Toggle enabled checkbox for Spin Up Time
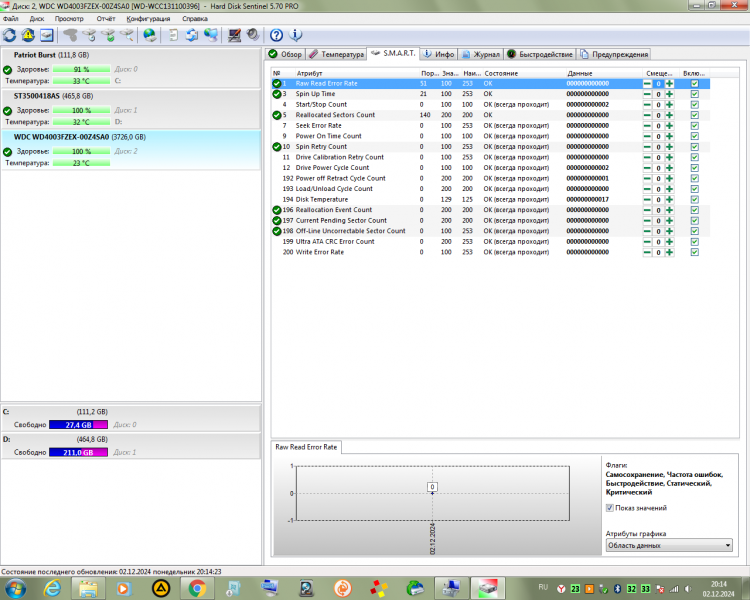 point(695,94)
